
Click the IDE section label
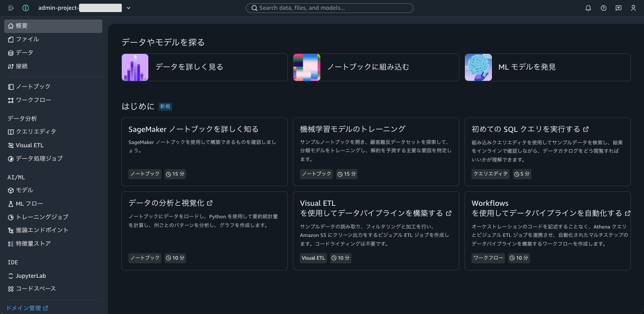pyautogui.click(x=13, y=262)
